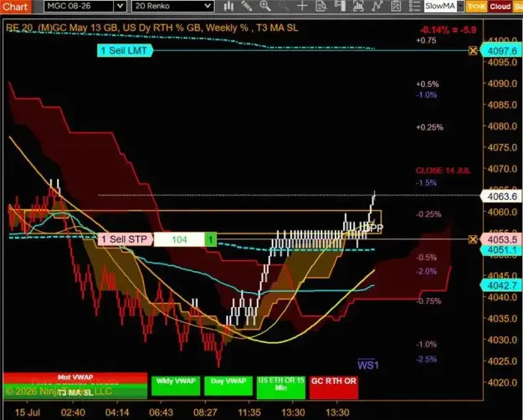Click the Wkly VWAP green status box

point(176,386)
